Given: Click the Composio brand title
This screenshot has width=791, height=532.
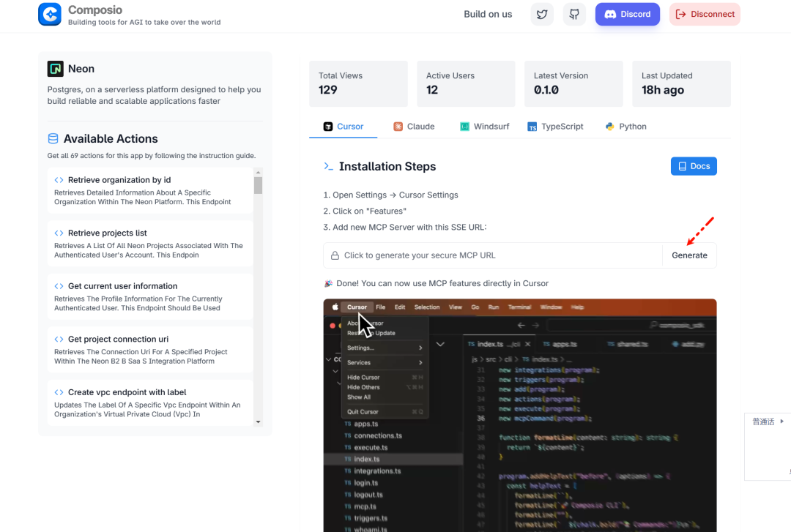Looking at the screenshot, I should (94, 10).
